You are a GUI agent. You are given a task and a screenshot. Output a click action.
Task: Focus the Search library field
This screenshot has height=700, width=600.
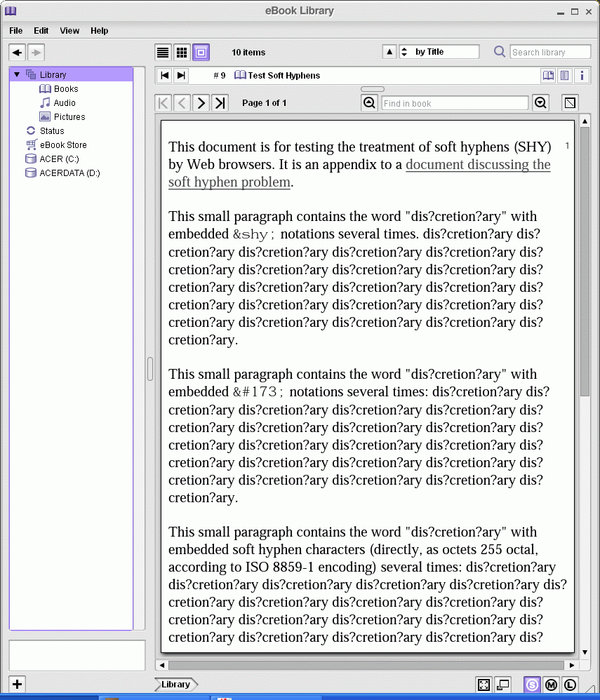[550, 52]
